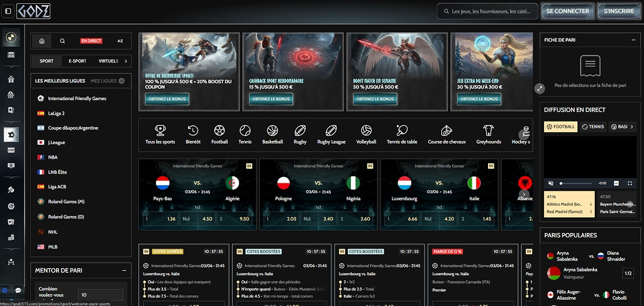Open the coin stack icon in sidebar
Image resolution: width=644 pixels, height=306 pixels.
(x=11, y=237)
